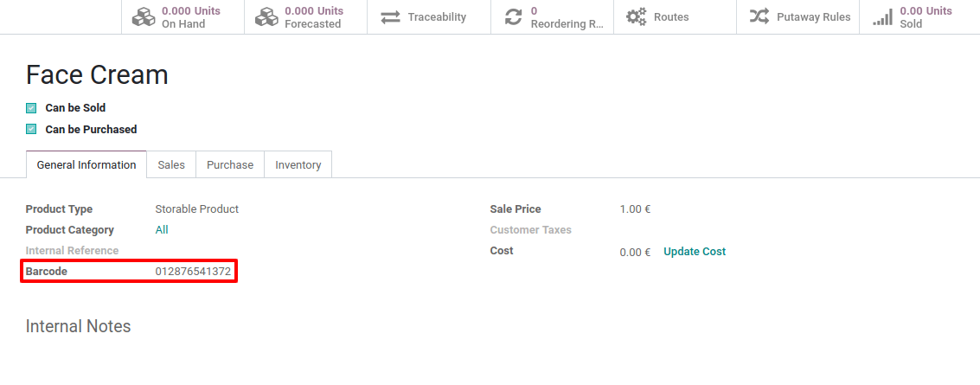Click the Forecasted cubes icon

266,17
